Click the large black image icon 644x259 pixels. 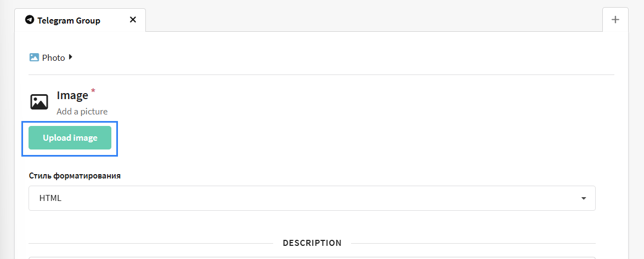click(x=39, y=102)
